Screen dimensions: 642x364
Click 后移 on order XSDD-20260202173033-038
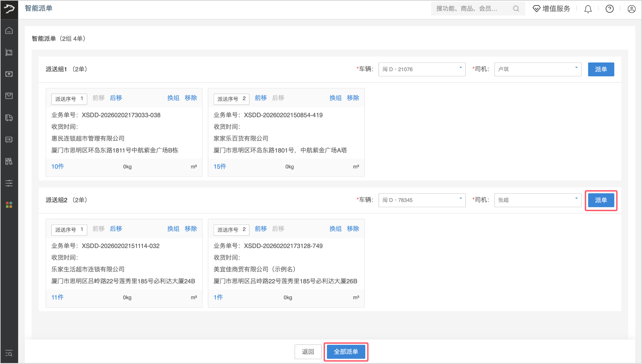click(x=116, y=98)
